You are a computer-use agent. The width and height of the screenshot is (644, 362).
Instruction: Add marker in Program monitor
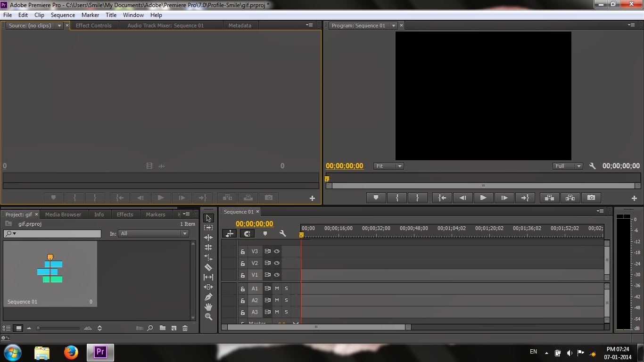(376, 198)
